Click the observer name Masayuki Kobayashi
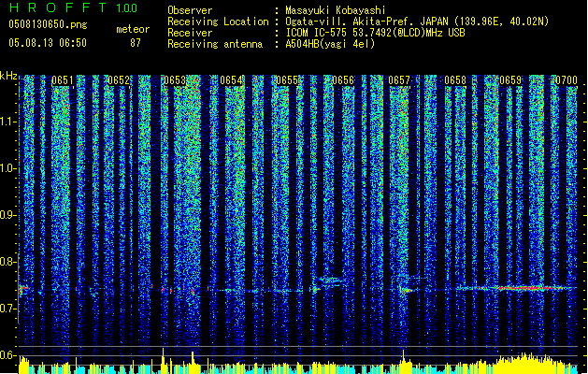The image size is (588, 374). pos(336,10)
